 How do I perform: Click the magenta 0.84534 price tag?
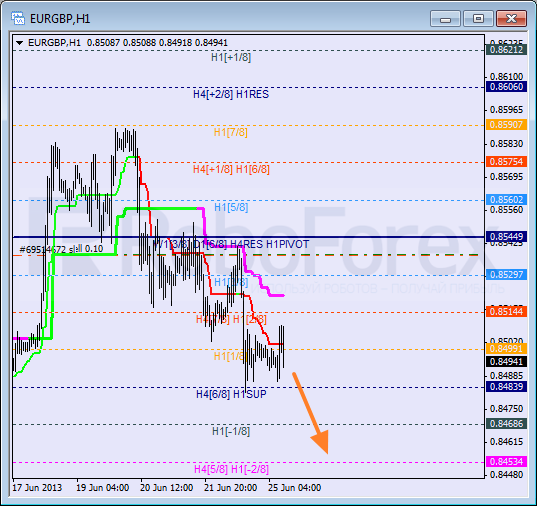[506, 461]
